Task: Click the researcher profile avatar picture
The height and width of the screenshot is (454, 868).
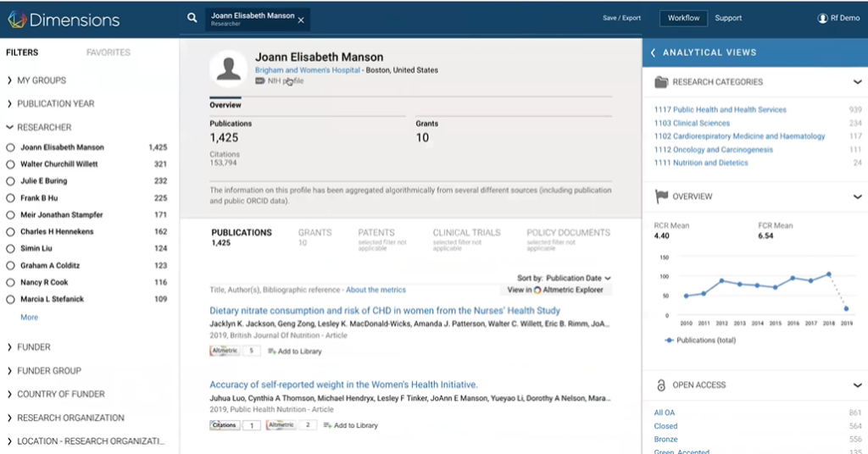Action: 229,69
